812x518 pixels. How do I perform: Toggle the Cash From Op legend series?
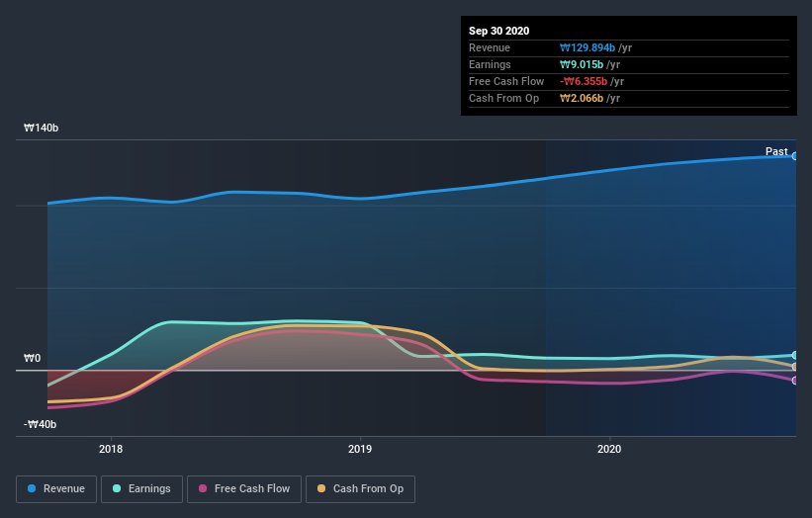pyautogui.click(x=360, y=489)
